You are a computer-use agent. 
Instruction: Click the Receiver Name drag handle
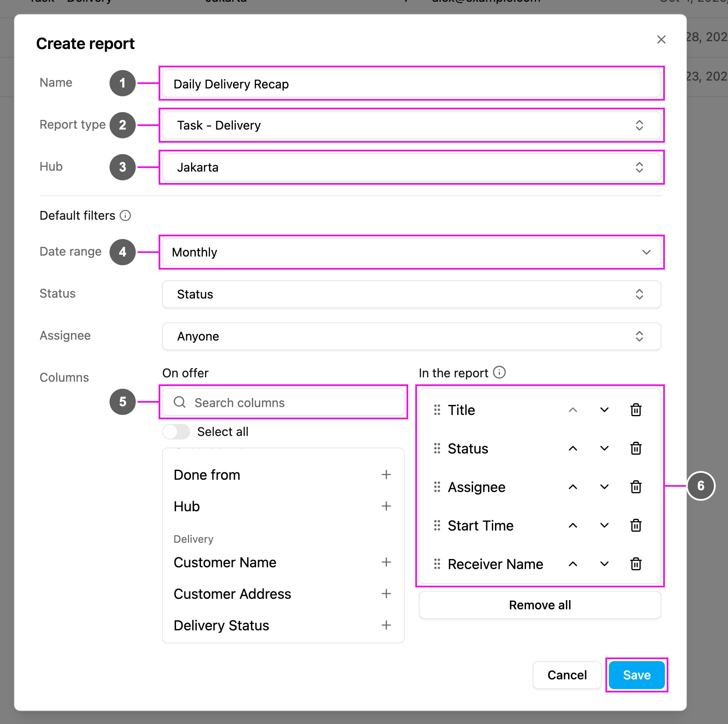click(x=437, y=564)
